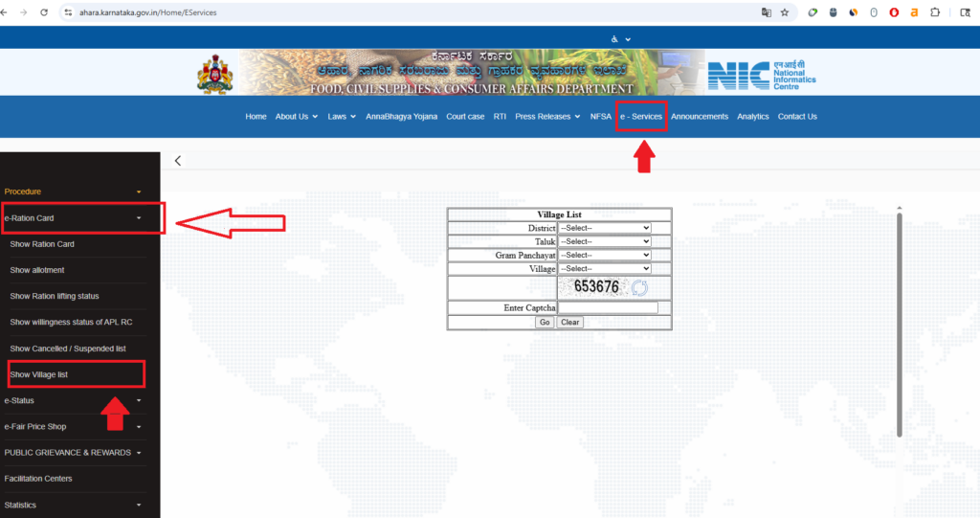Click the Karnataka state emblem logo
980x518 pixels.
tap(215, 75)
